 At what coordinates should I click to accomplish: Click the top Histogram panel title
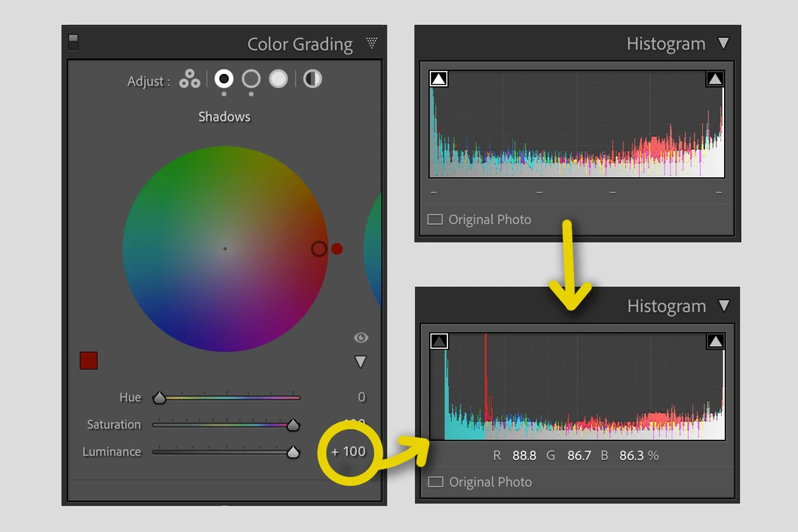(x=665, y=44)
